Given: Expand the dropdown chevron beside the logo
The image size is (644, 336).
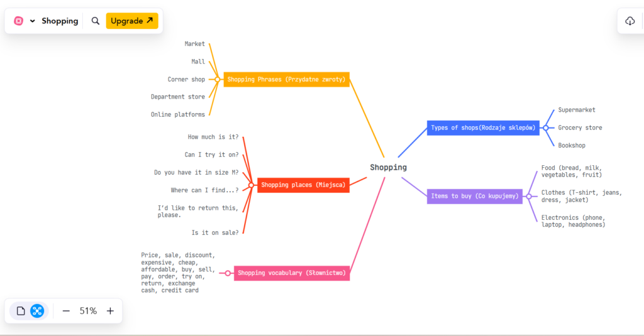Looking at the screenshot, I should [x=33, y=21].
